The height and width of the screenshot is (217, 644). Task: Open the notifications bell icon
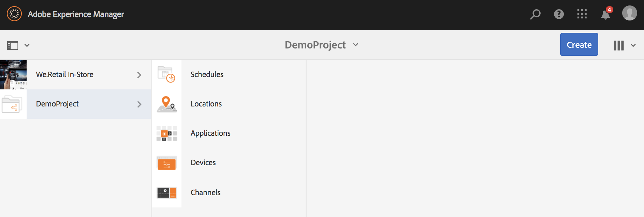click(x=606, y=14)
